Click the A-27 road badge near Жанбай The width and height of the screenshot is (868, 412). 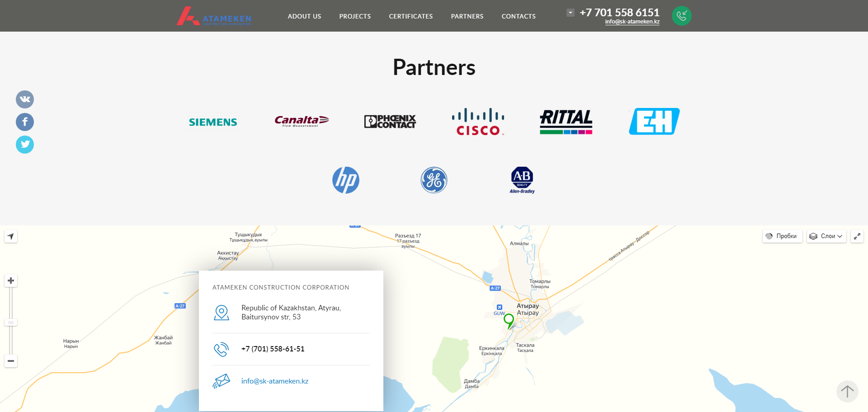(x=180, y=306)
